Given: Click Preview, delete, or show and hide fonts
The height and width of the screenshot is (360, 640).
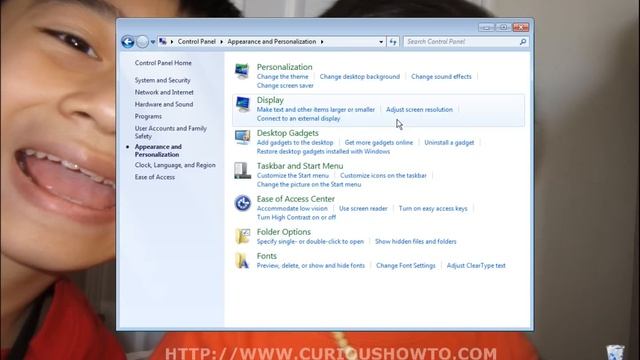Looking at the screenshot, I should [311, 266].
